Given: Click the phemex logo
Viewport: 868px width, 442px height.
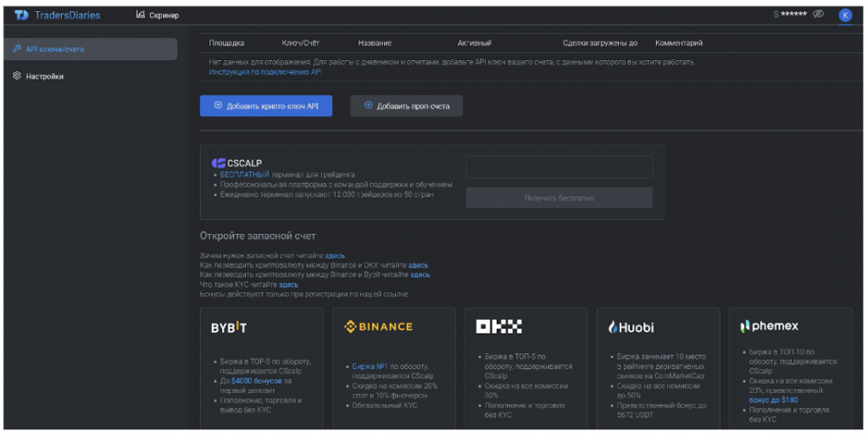Looking at the screenshot, I should coord(770,326).
